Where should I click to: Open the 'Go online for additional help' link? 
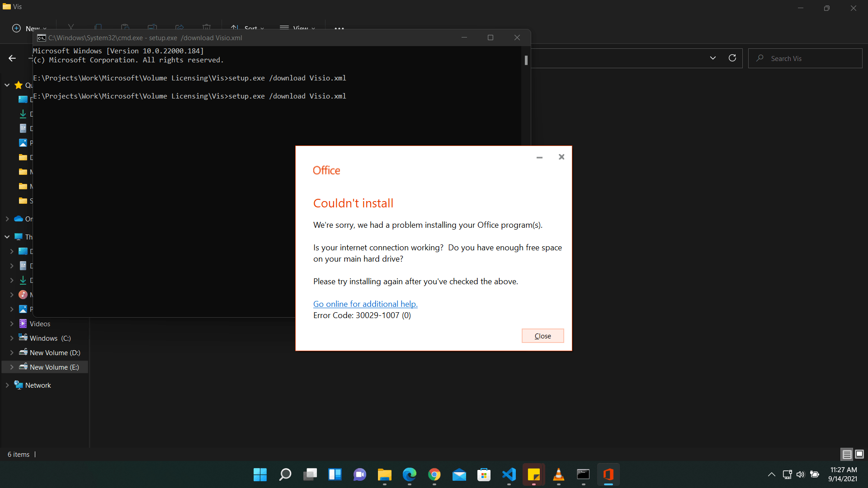[x=365, y=304]
